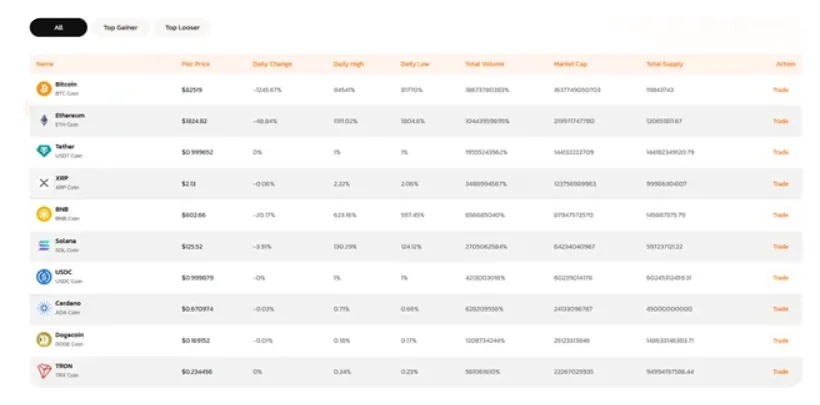Click Trade link for Ethereum
Viewport: 820px width, 405px height.
tap(780, 121)
